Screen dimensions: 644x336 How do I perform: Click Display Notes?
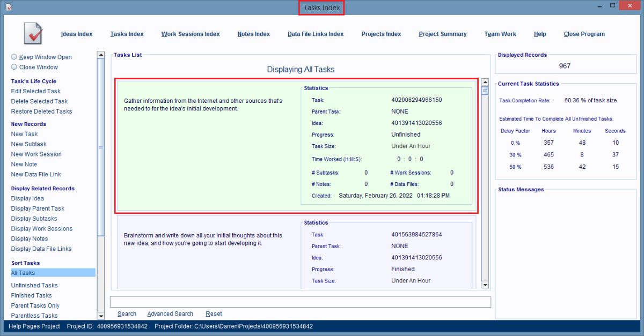click(30, 239)
